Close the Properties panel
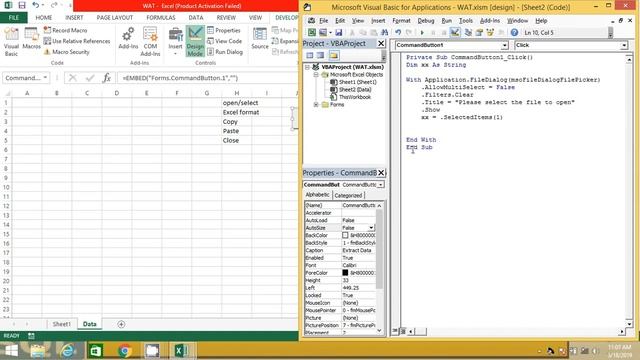640x360 pixels. (381, 173)
